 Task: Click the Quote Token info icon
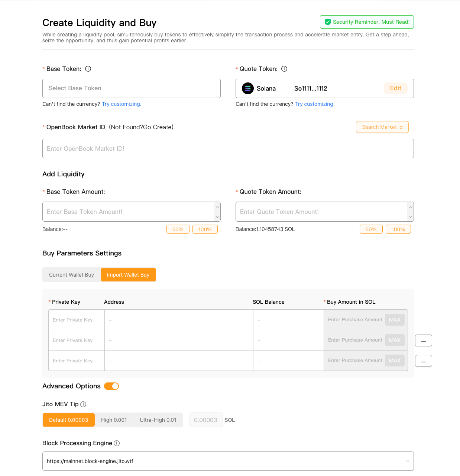coord(284,69)
